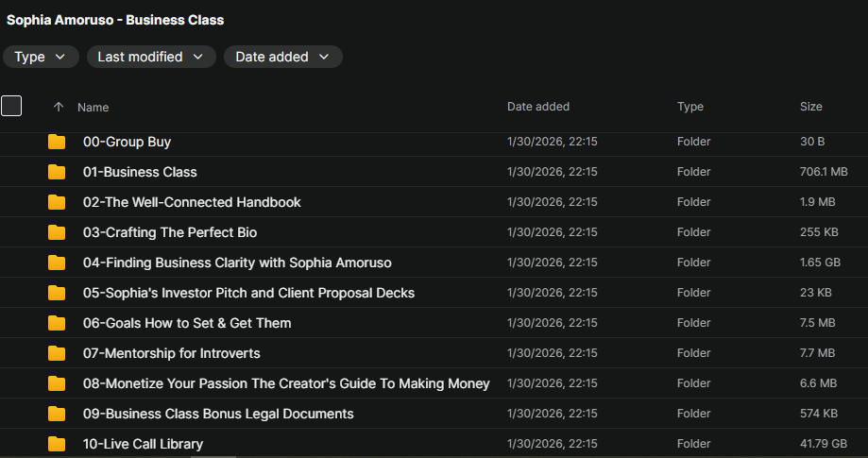The image size is (868, 458).
Task: Click the 7.7 MB size value
Action: click(x=818, y=353)
